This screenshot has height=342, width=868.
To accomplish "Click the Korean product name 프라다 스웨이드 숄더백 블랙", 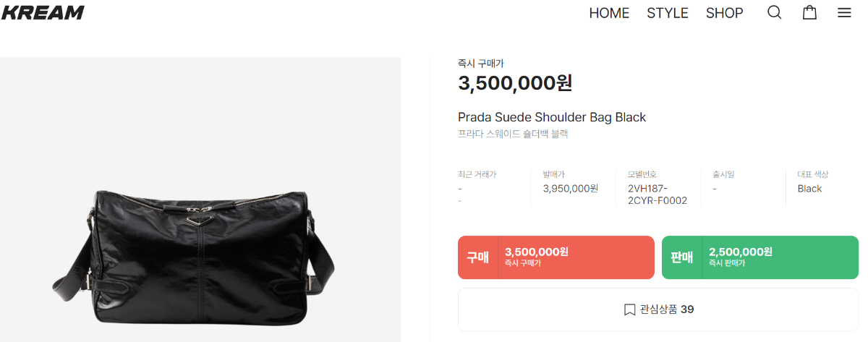I will (x=513, y=134).
